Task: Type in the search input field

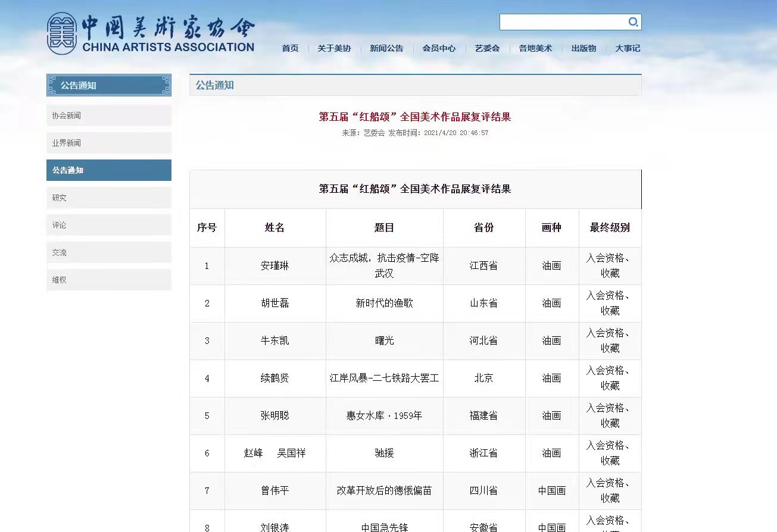Action: [x=563, y=23]
